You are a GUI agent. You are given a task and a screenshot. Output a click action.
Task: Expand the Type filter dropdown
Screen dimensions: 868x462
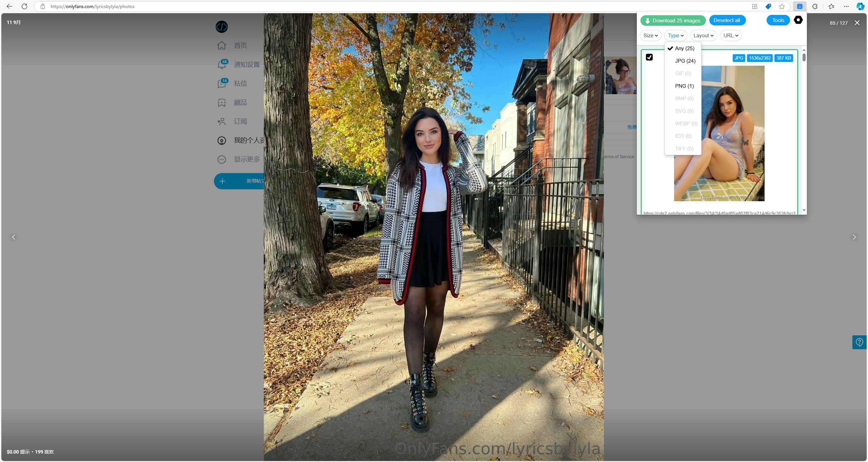click(x=676, y=35)
